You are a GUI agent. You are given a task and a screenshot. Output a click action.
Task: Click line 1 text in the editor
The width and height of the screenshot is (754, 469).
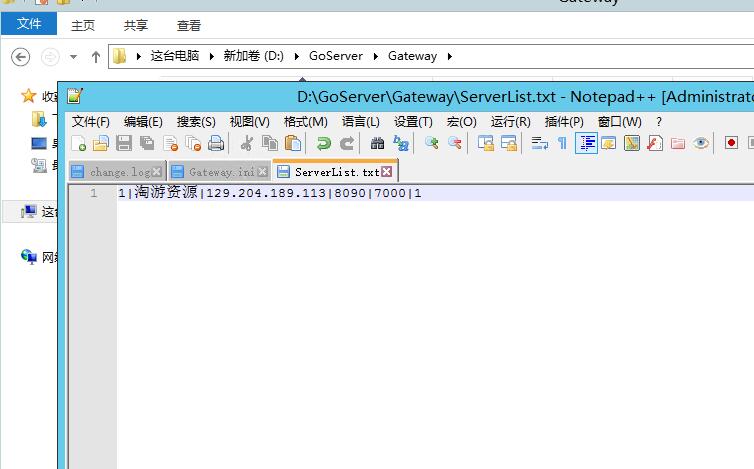(268, 193)
